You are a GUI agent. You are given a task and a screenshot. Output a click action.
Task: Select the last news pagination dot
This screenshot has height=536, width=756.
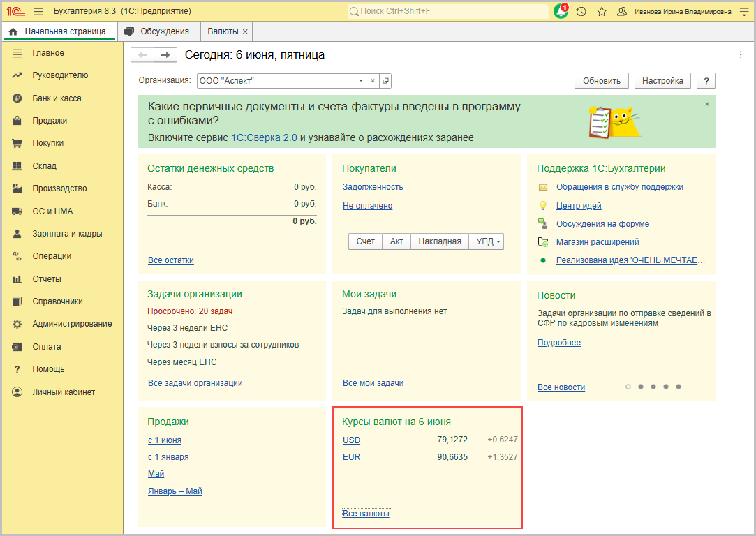(x=679, y=387)
